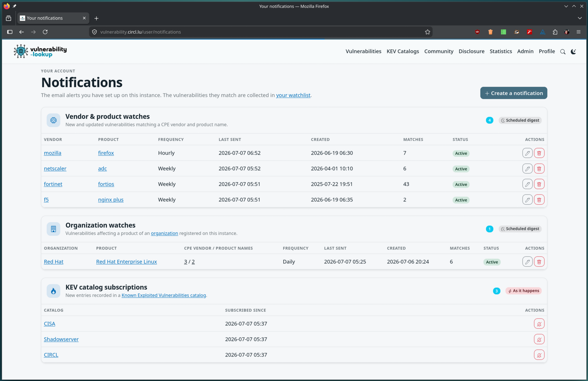Open the Firefox extensions puzzle icon
Screen dimensions: 588x381
[x=555, y=32]
